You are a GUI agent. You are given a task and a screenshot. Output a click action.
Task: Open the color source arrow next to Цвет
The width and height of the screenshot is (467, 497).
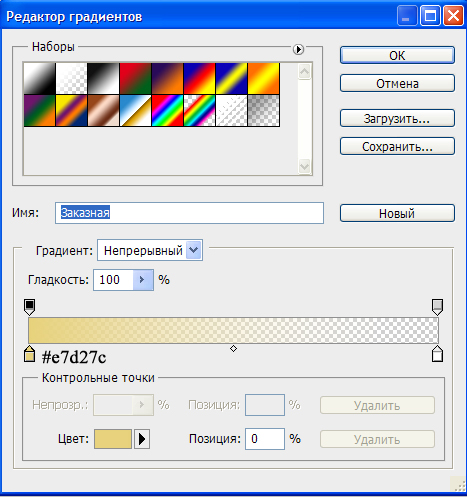pyautogui.click(x=142, y=439)
